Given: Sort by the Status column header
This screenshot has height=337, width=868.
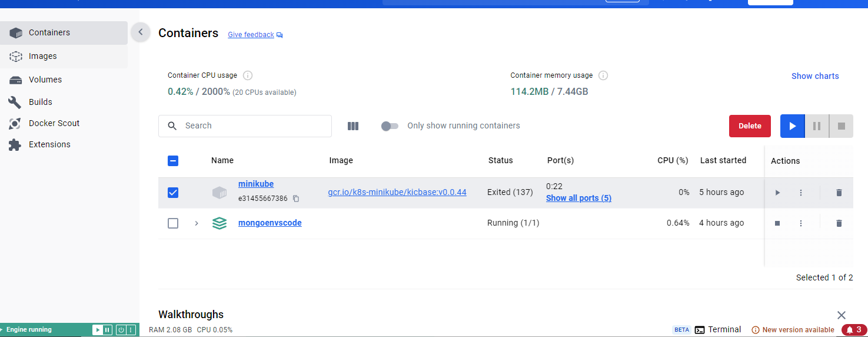Looking at the screenshot, I should tap(501, 161).
